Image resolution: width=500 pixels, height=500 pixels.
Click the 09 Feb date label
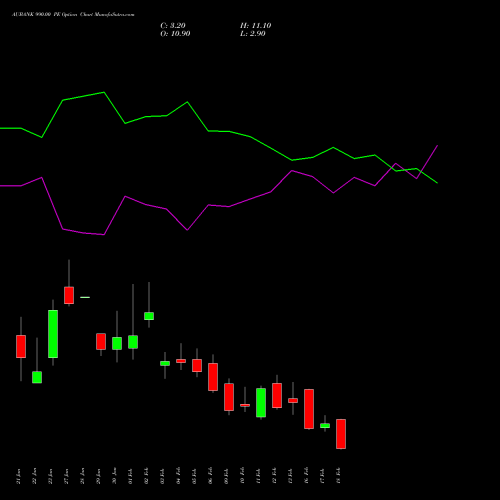click(x=227, y=476)
